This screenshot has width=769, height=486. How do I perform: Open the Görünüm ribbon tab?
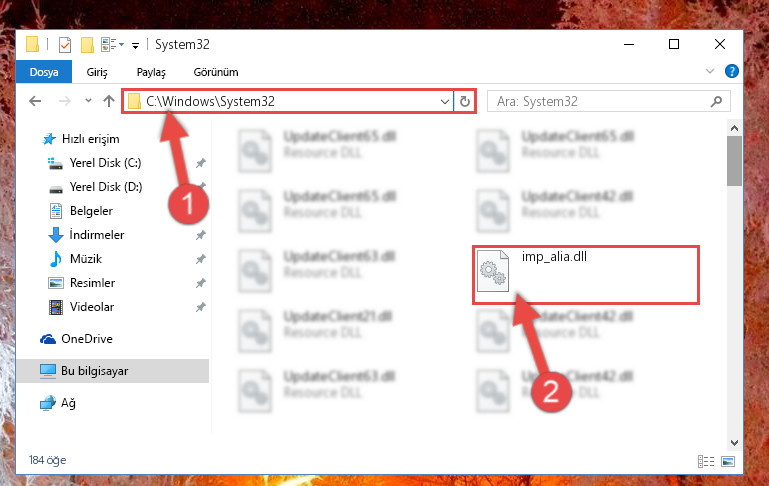pos(216,72)
